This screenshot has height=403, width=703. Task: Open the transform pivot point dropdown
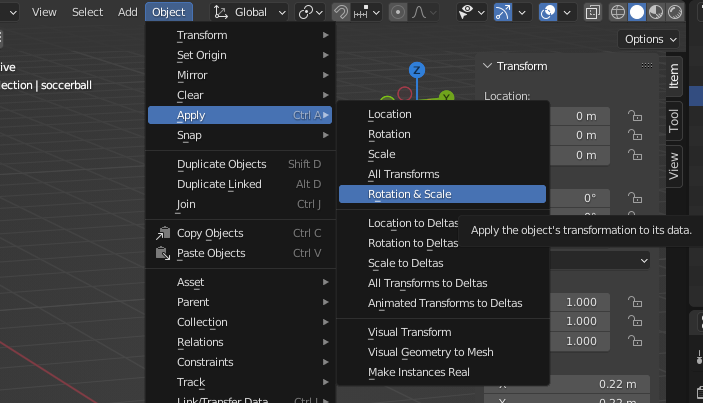pyautogui.click(x=310, y=12)
